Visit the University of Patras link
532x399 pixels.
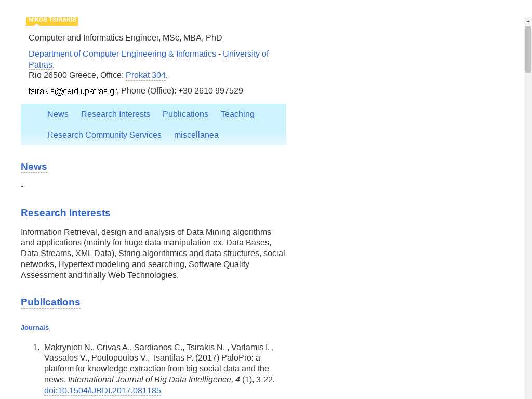tap(245, 54)
